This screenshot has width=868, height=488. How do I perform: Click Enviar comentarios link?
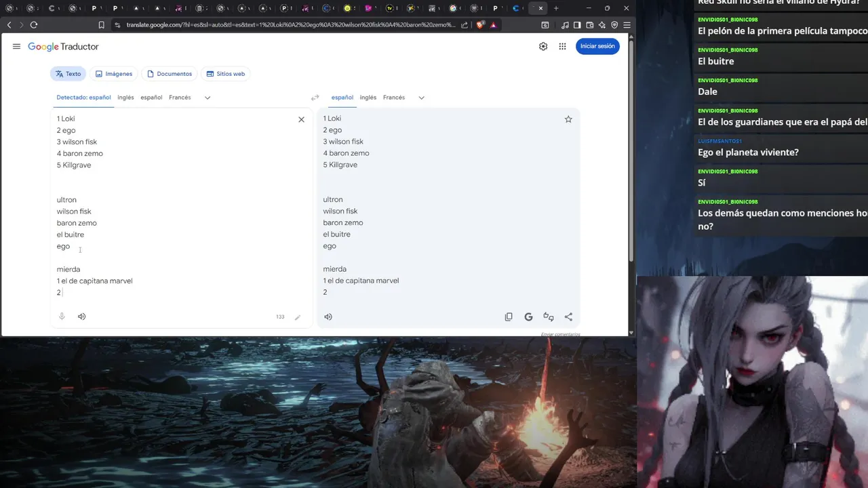(560, 334)
